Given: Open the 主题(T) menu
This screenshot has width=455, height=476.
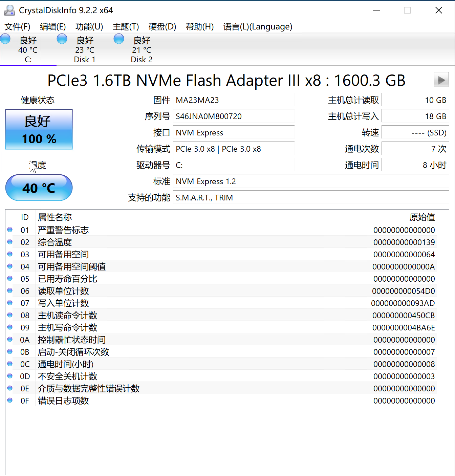Looking at the screenshot, I should 126,27.
